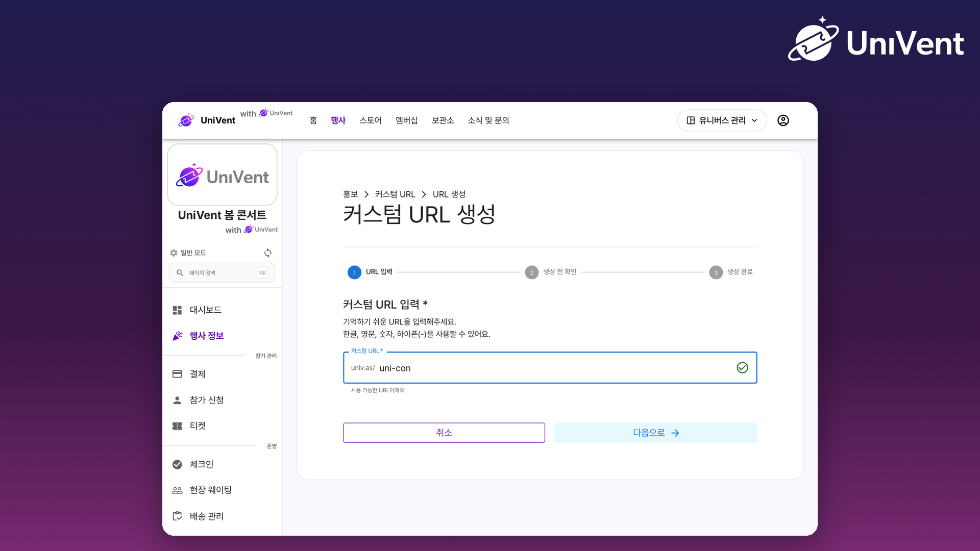Click the magnifier icon in page search
The image size is (980, 551).
coord(180,273)
